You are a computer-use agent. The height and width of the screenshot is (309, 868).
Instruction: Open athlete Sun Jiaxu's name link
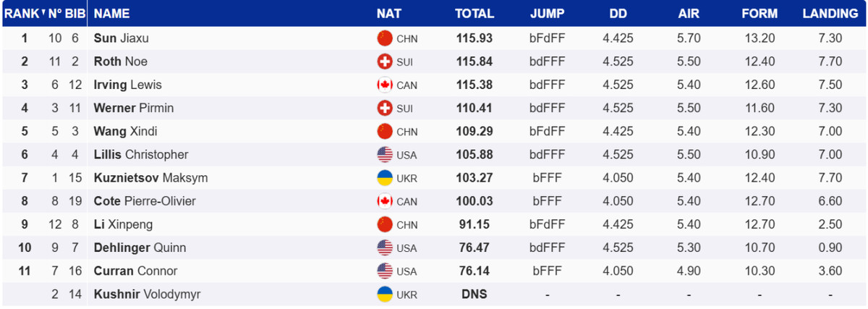pos(121,38)
